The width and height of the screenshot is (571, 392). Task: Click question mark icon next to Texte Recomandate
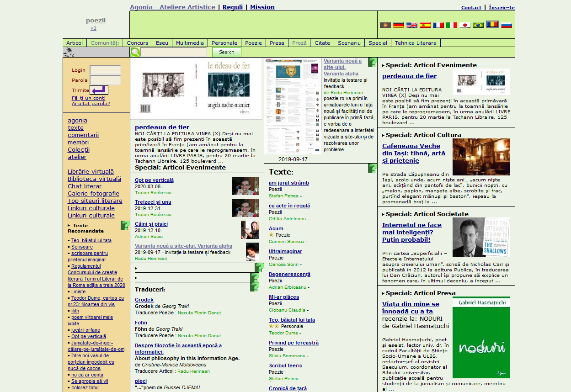(x=125, y=225)
